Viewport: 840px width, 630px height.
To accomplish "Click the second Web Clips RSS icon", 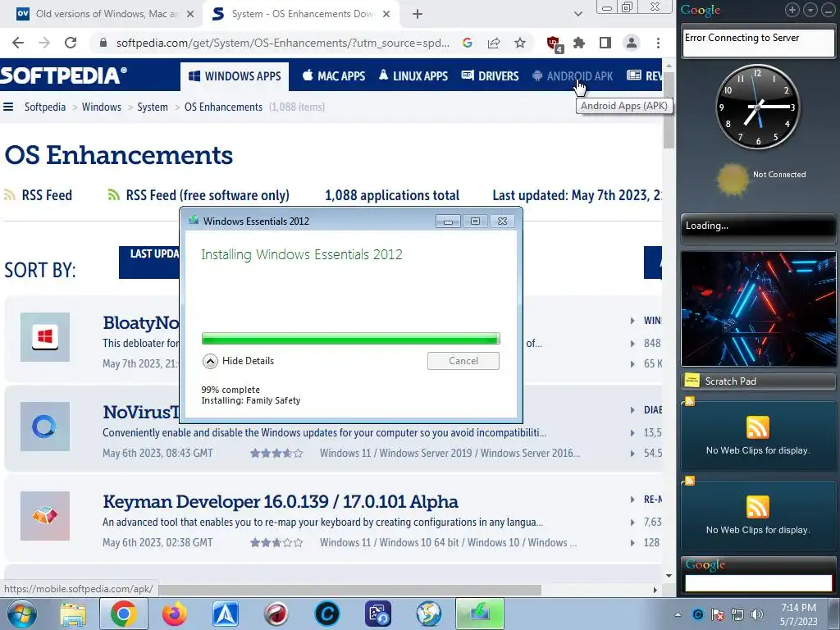I will click(757, 506).
